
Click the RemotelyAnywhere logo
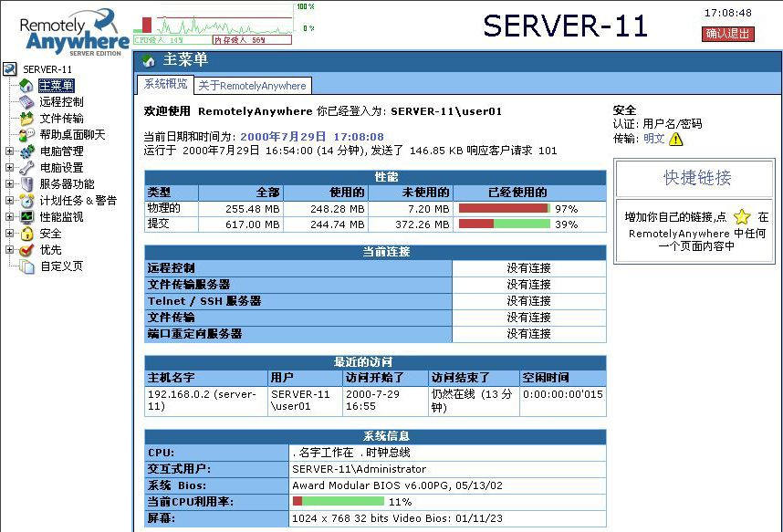(68, 30)
